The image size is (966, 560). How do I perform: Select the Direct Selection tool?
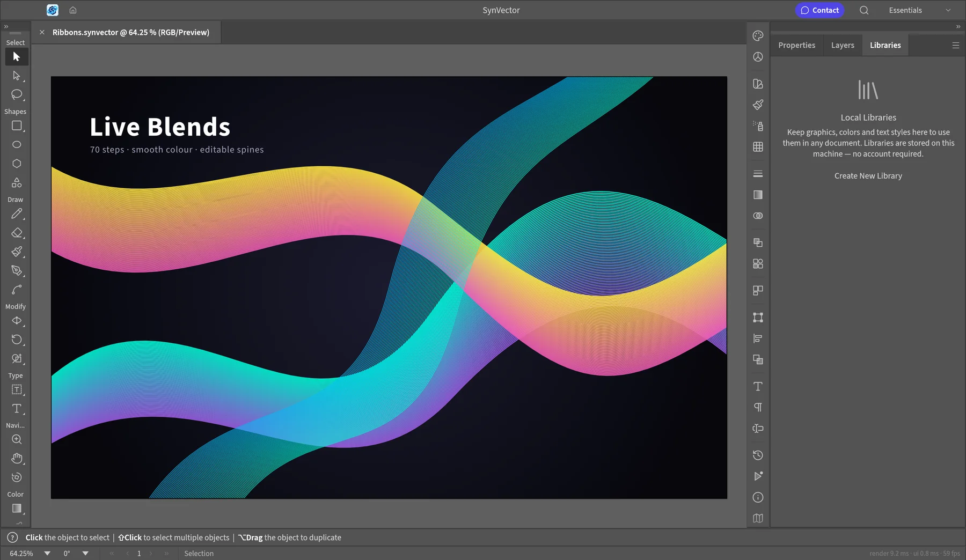(x=17, y=76)
